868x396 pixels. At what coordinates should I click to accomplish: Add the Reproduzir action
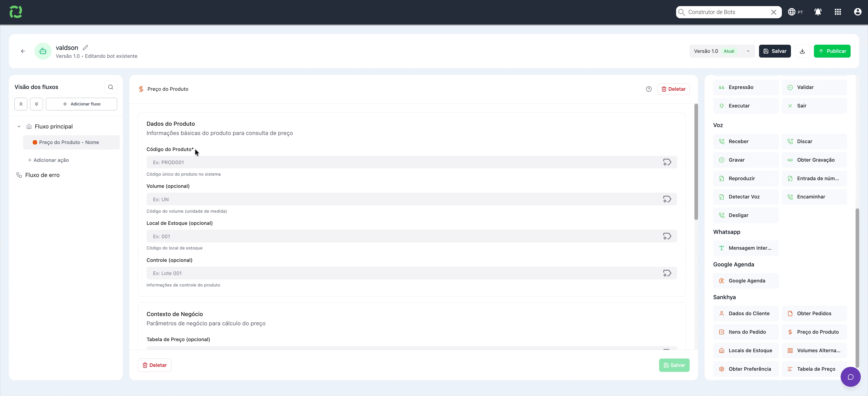(746, 178)
